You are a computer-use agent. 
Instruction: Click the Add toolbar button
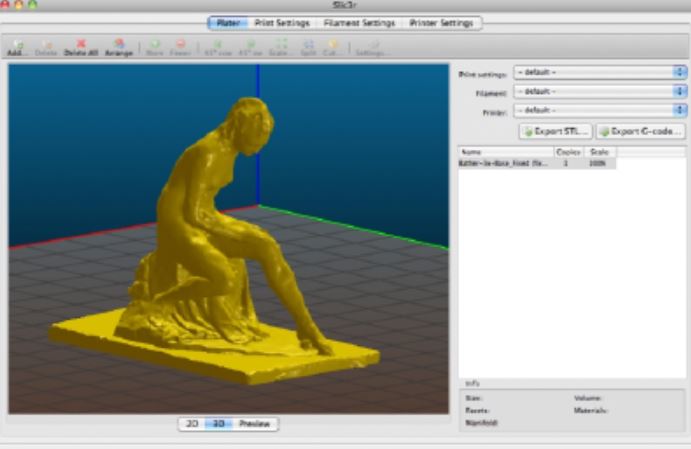tap(17, 48)
